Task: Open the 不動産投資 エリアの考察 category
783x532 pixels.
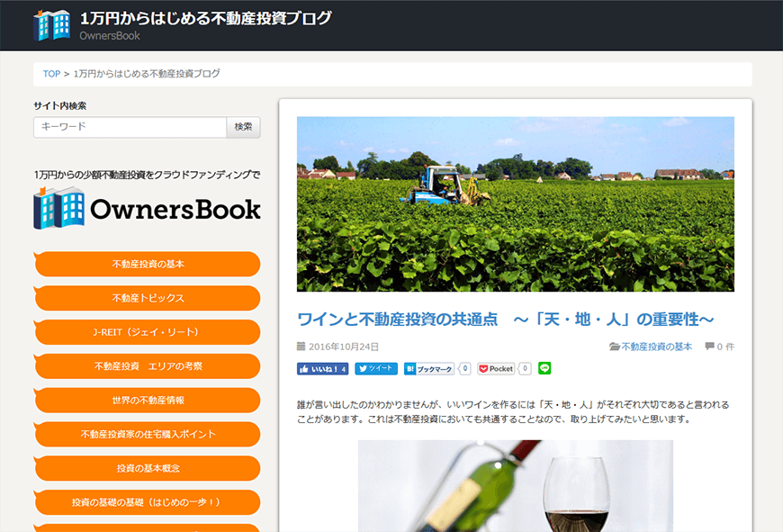Action: click(x=148, y=365)
